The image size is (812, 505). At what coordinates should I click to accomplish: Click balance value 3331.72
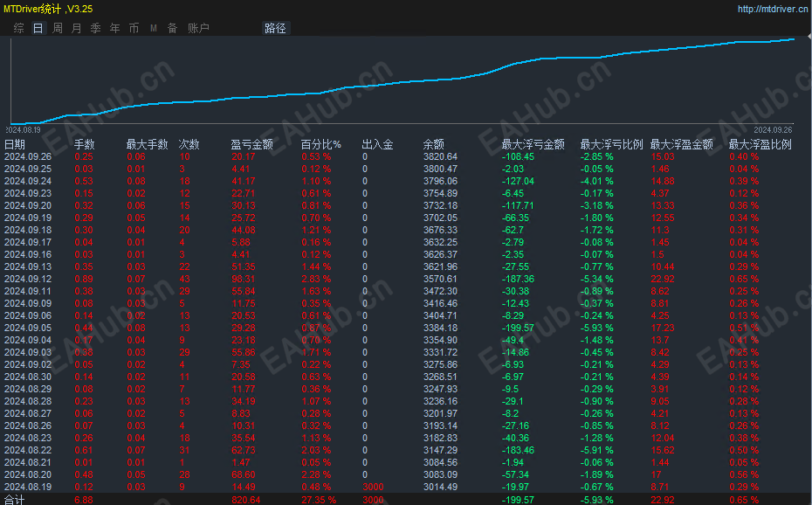440,352
